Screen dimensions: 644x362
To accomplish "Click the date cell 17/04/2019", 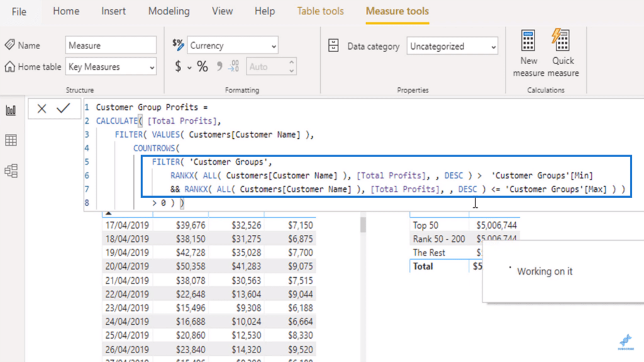I will [127, 226].
